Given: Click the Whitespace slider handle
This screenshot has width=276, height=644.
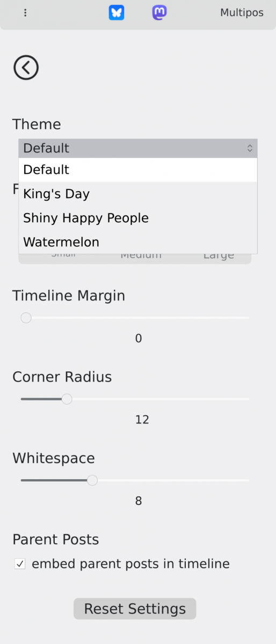Looking at the screenshot, I should 92,480.
